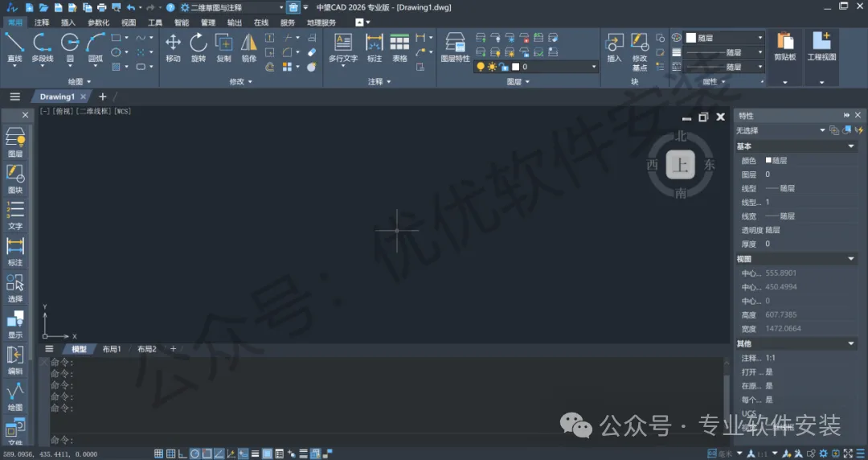Toggle grid display in status bar
Screen dimensions: 868x460
171,454
